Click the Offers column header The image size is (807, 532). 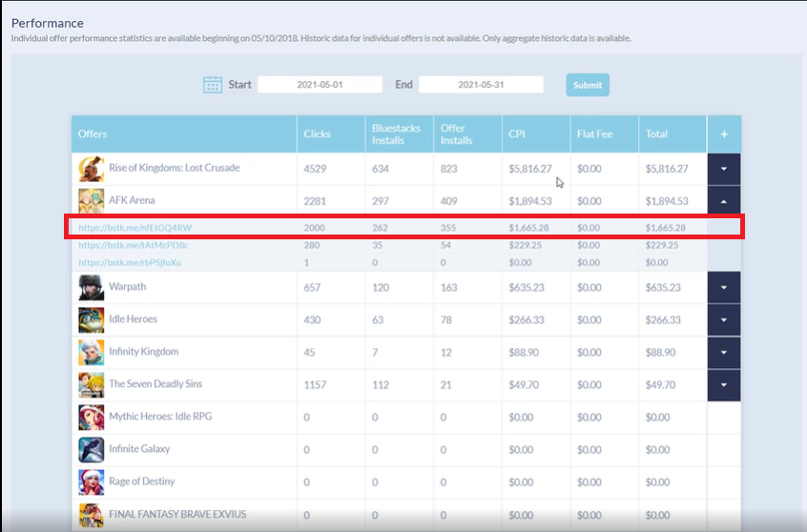tap(184, 134)
